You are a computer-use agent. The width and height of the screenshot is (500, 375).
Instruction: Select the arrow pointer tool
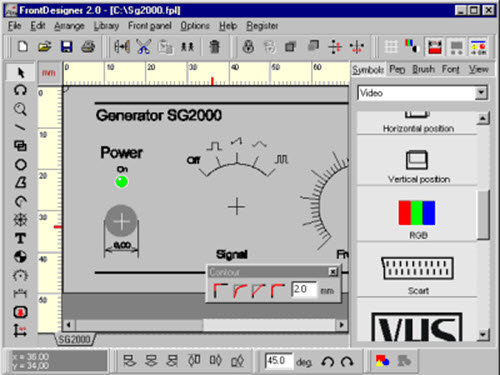20,72
